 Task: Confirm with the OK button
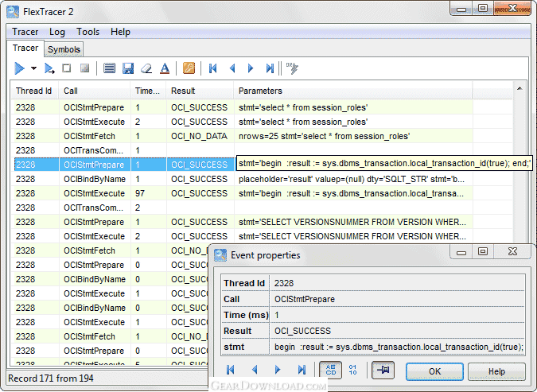434,371
